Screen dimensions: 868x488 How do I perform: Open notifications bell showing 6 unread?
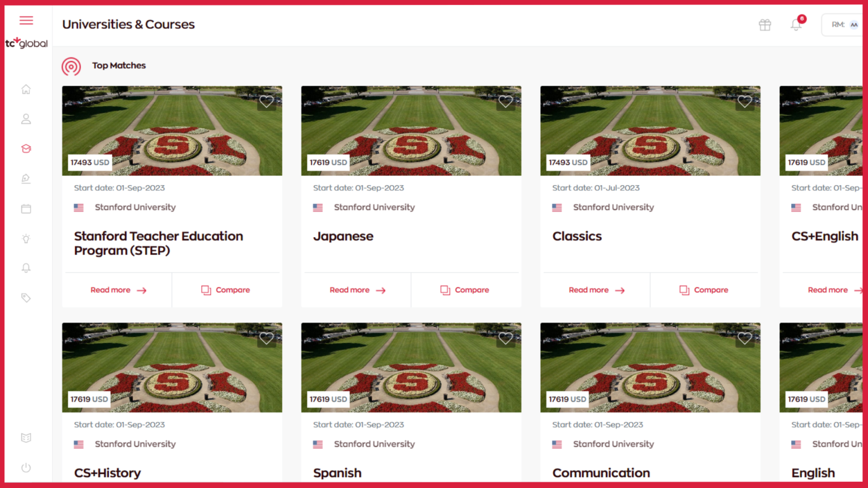coord(796,25)
